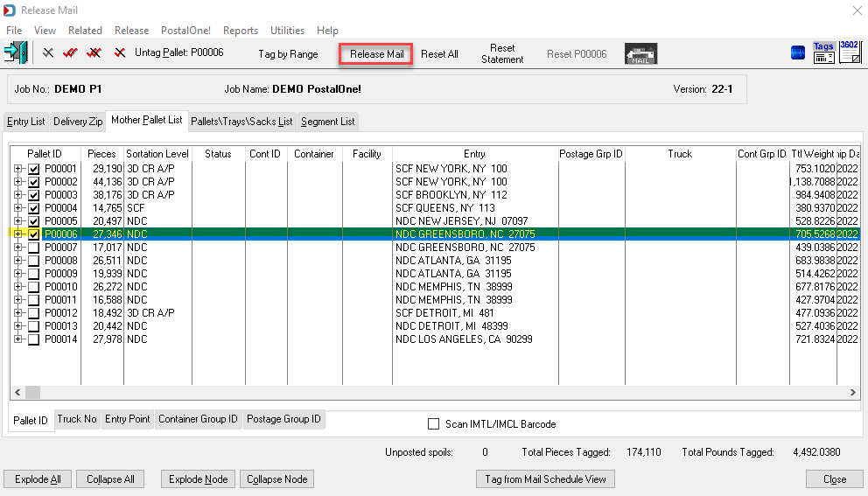868x496 pixels.
Task: Switch to the Segment List tab
Action: coord(328,122)
